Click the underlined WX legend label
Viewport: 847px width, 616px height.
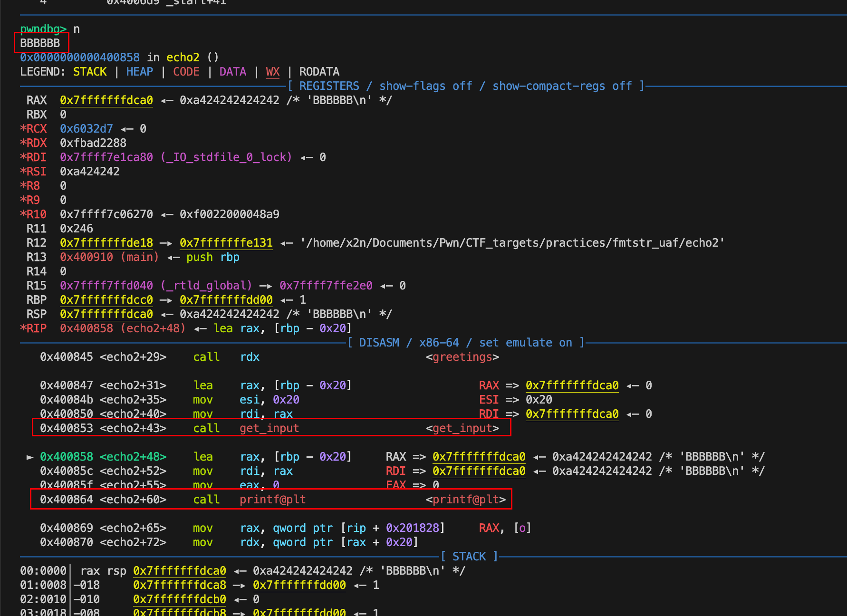pos(272,72)
